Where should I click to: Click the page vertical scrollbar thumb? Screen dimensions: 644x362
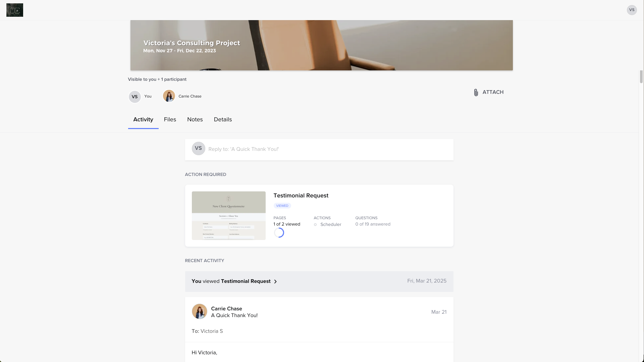[641, 76]
